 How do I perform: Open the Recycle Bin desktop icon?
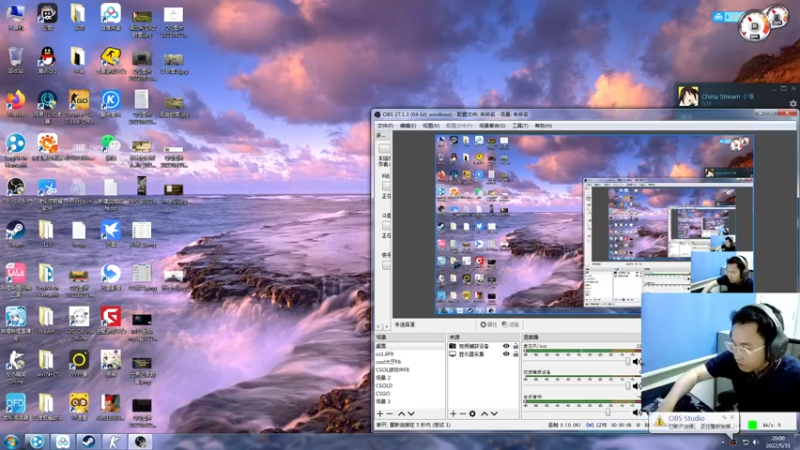pos(15,60)
